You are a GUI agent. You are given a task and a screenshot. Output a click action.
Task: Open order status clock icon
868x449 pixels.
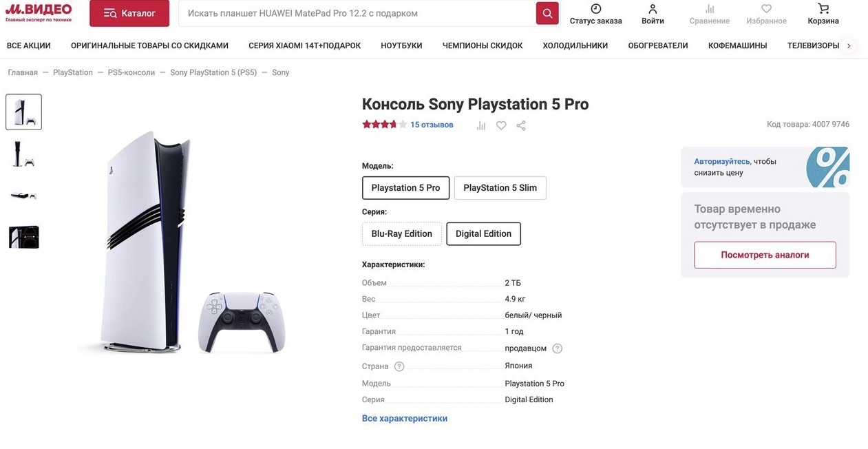coord(595,9)
